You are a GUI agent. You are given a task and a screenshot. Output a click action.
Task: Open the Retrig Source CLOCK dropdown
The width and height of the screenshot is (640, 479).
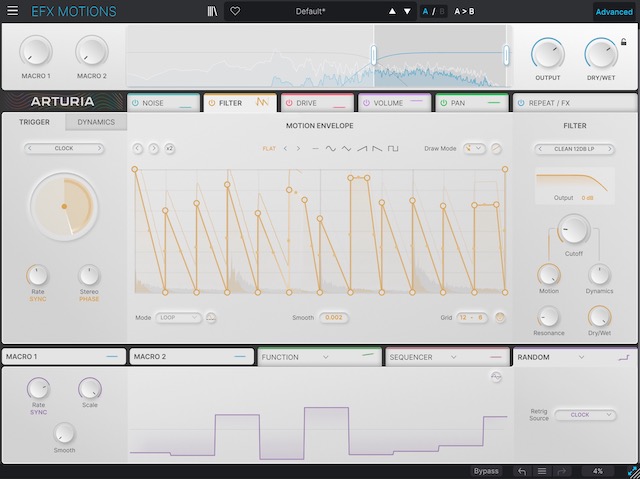coord(579,414)
